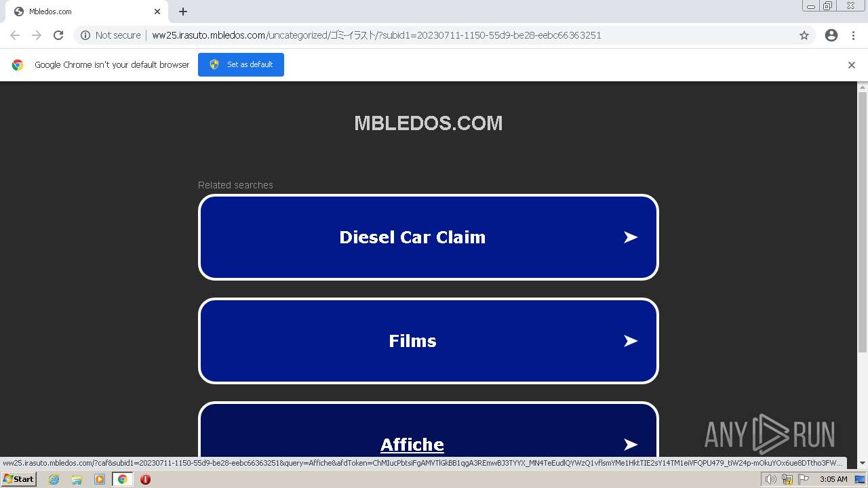
Task: Open the Films related search
Action: [x=429, y=341]
